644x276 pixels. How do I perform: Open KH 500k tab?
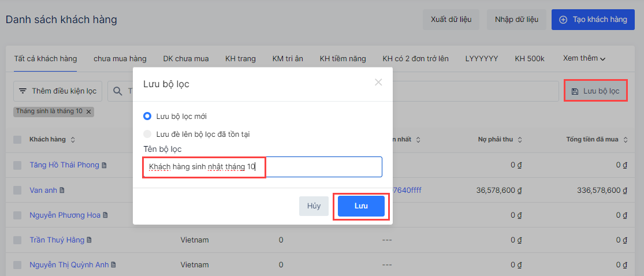530,59
